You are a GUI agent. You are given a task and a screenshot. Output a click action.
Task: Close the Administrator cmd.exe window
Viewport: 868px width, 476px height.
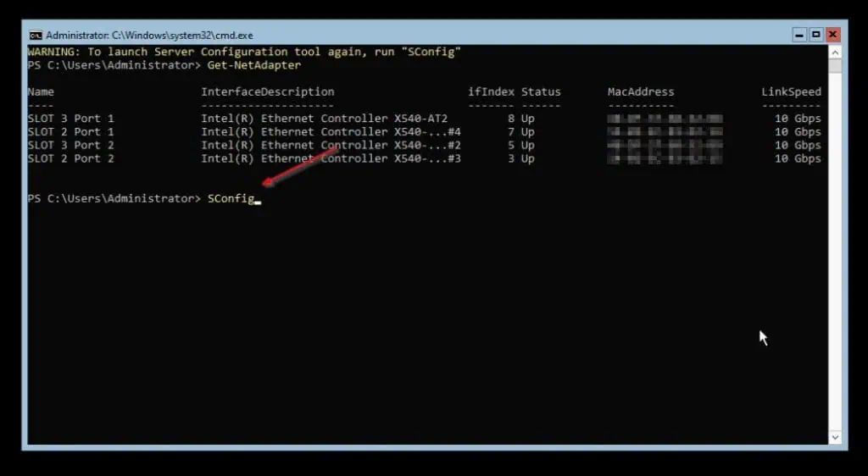point(832,35)
